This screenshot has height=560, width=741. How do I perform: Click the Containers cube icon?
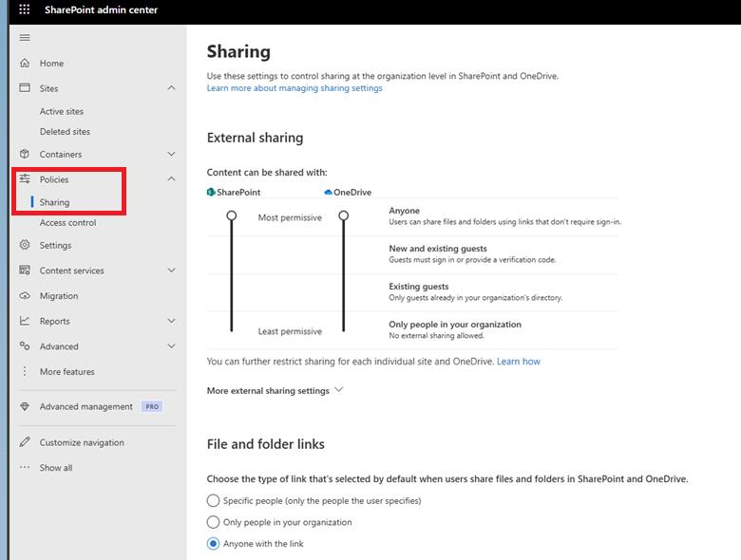25,154
